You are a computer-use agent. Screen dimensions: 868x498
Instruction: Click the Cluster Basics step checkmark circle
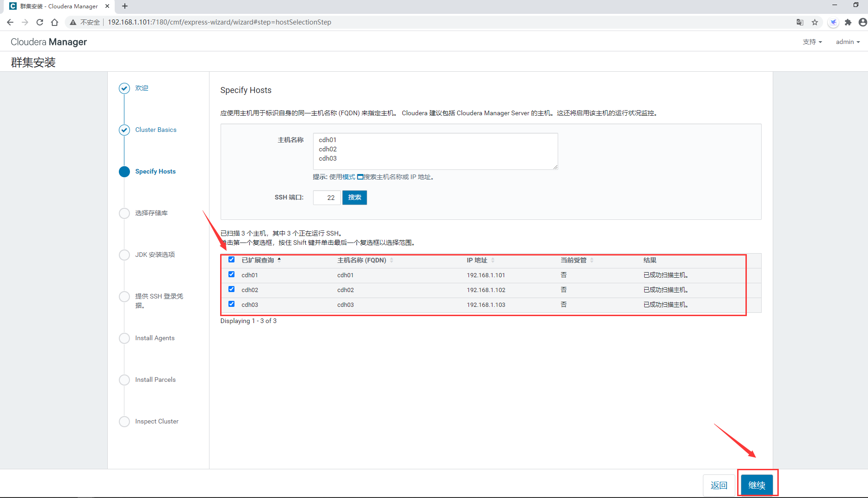[124, 130]
